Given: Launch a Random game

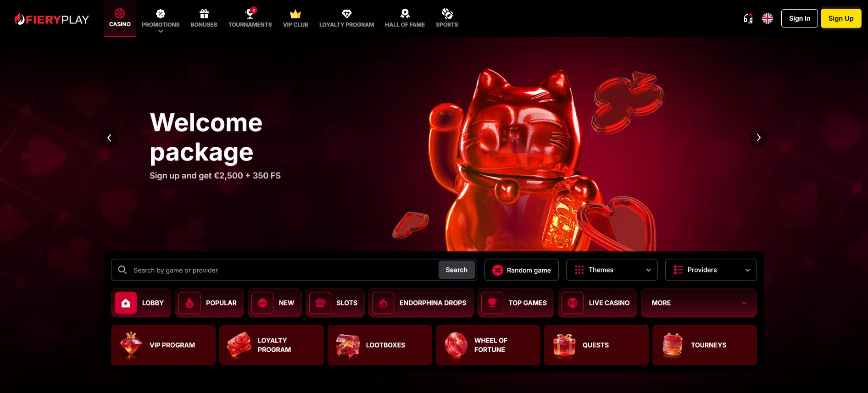Looking at the screenshot, I should (522, 270).
